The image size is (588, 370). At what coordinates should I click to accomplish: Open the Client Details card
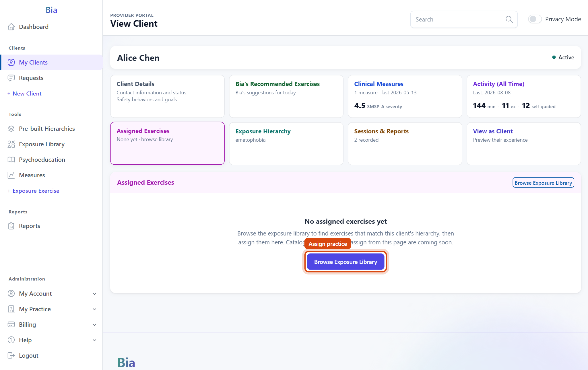coord(167,96)
